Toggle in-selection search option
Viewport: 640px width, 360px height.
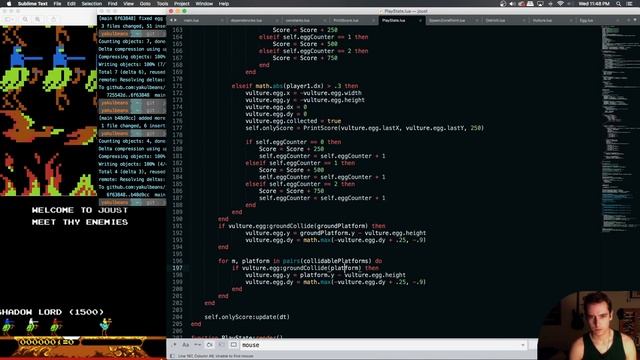click(x=222, y=345)
